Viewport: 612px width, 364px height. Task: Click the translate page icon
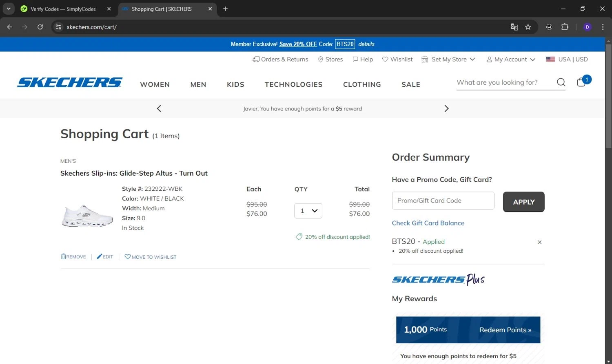(514, 27)
